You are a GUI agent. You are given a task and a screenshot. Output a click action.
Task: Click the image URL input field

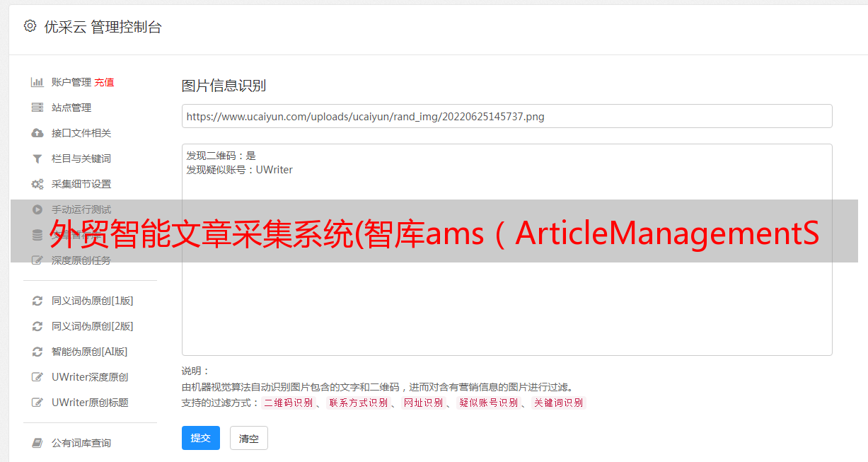coord(507,116)
